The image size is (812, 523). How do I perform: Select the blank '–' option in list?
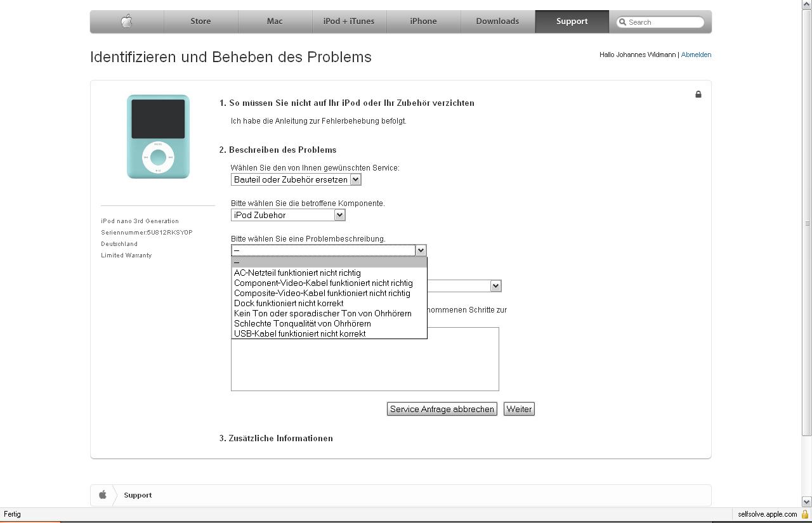click(x=329, y=262)
